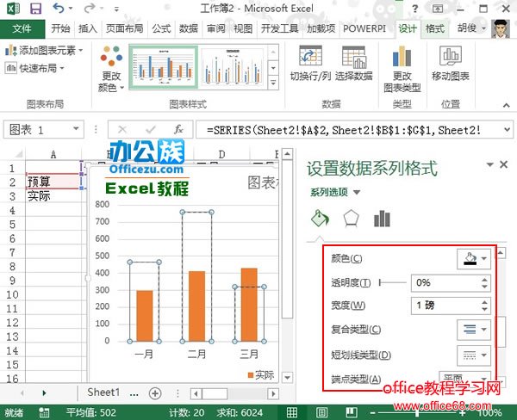Viewport: 517px width, 420px height.
Task: Click the formula bar SERIES text
Action: (x=343, y=130)
